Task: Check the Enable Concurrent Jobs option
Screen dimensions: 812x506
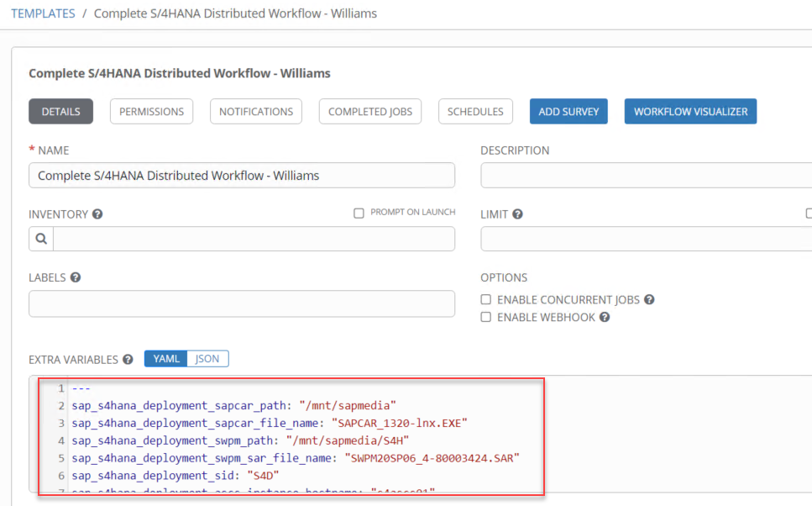Action: 485,300
